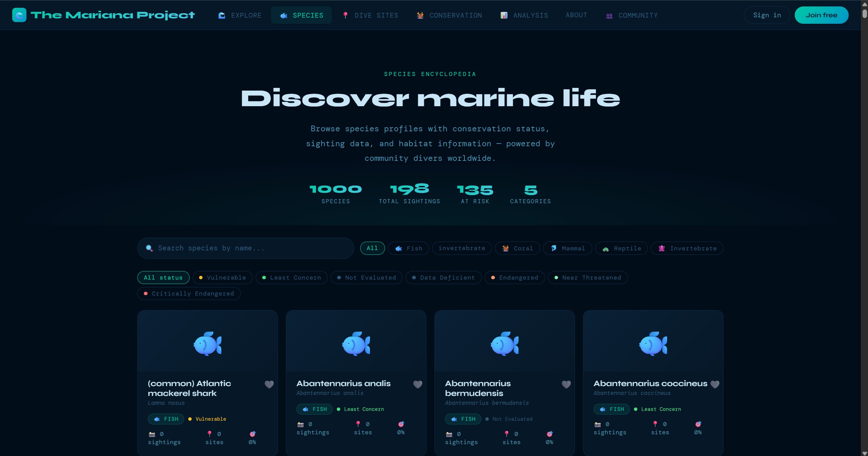
Task: Click the fish icon on the Fish filter pill
Action: (399, 248)
